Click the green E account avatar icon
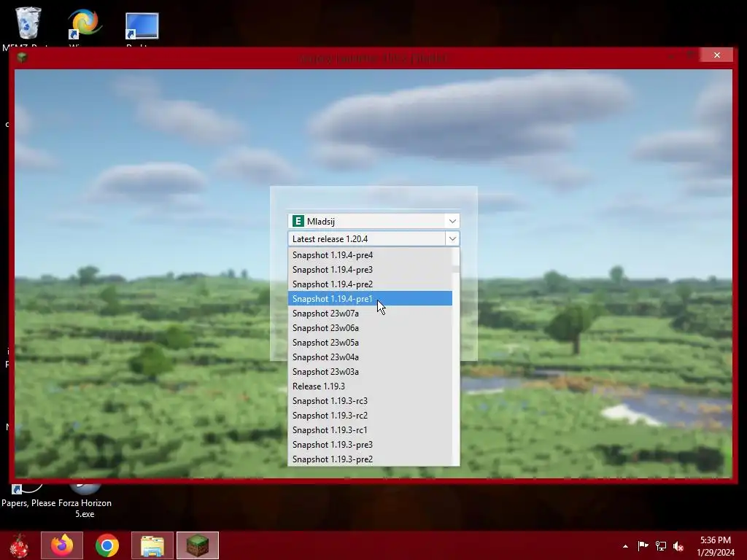 [x=298, y=221]
